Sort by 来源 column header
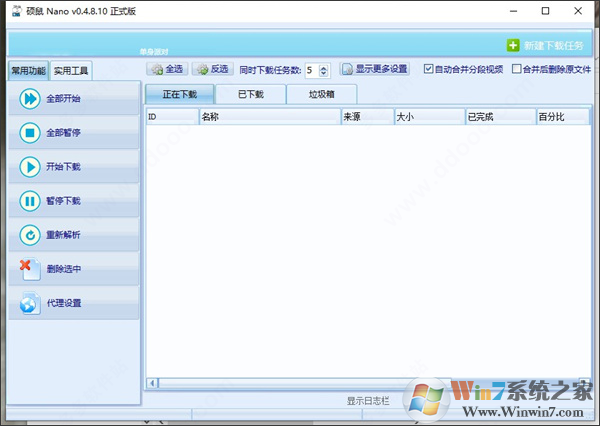 tap(368, 117)
